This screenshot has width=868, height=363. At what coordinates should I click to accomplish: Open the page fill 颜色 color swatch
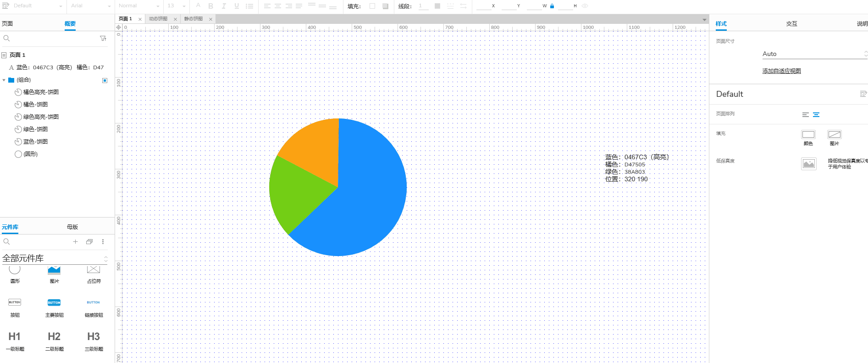point(808,134)
